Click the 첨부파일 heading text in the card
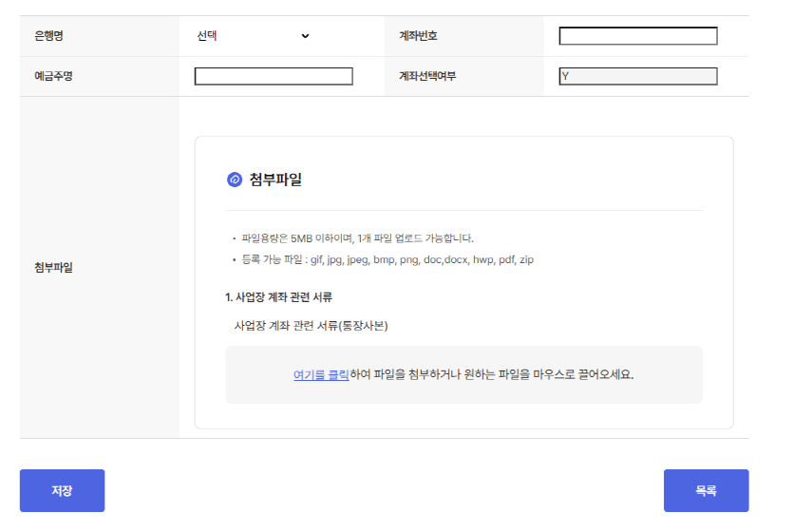This screenshot has height=532, width=812. coord(275,180)
